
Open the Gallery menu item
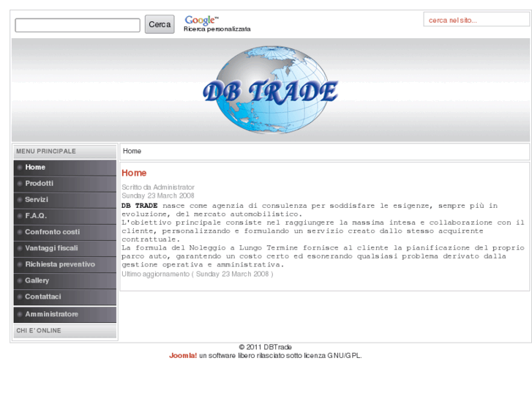[x=65, y=281]
